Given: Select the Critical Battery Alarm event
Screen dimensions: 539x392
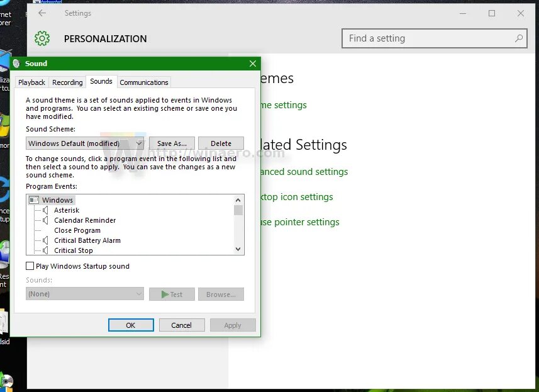Looking at the screenshot, I should point(87,240).
